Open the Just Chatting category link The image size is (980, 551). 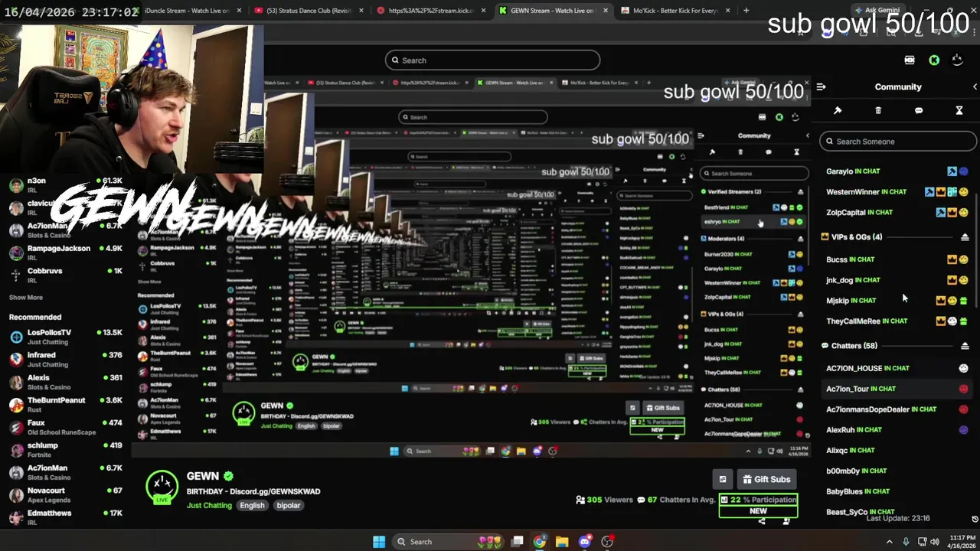(x=209, y=505)
